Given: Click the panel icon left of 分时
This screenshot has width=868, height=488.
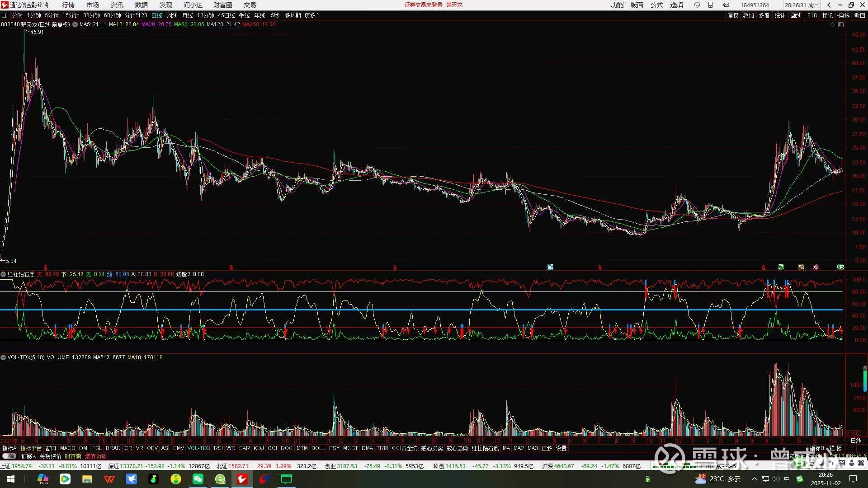Looking at the screenshot, I should tap(5, 15).
